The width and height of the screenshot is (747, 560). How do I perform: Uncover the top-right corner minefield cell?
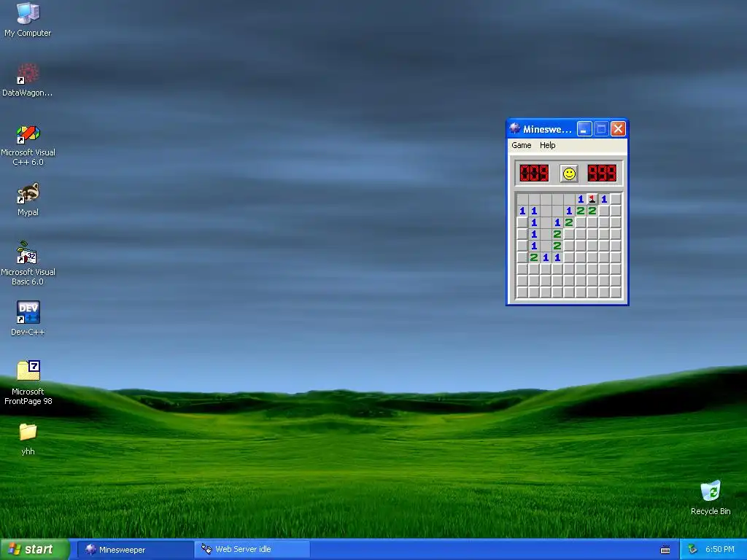coord(616,199)
